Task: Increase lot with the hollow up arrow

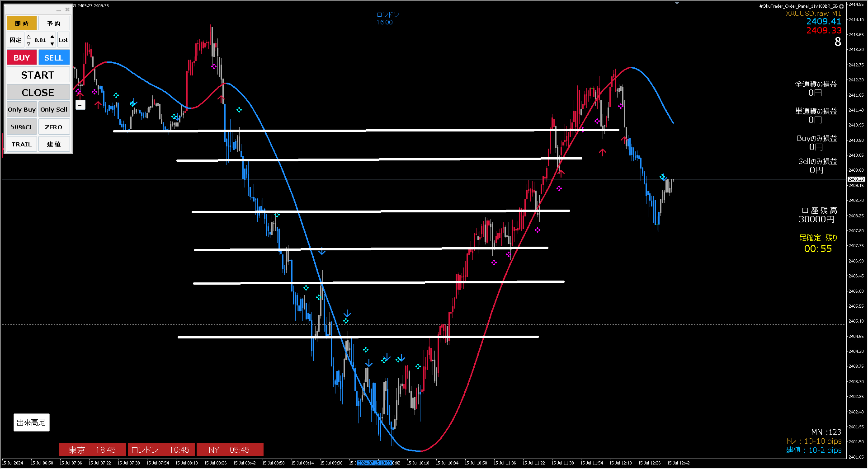Action: (28, 37)
